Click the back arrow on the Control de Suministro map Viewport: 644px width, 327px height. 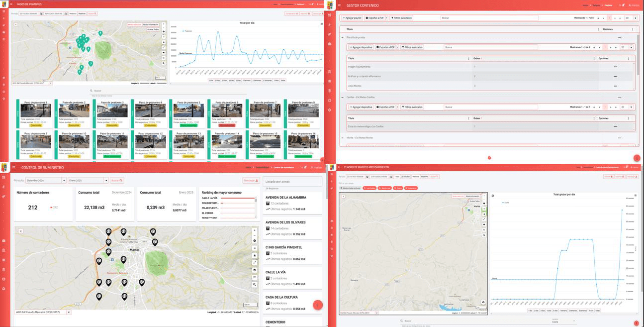pos(21,231)
